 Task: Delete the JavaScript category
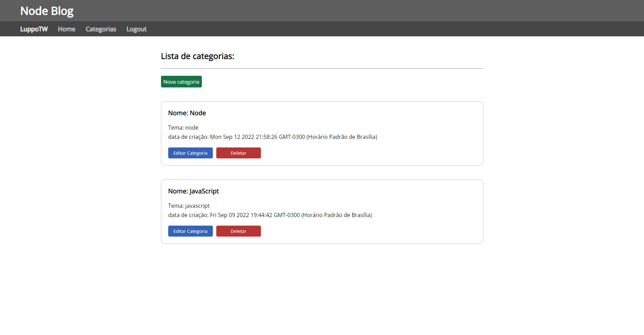[x=238, y=231]
